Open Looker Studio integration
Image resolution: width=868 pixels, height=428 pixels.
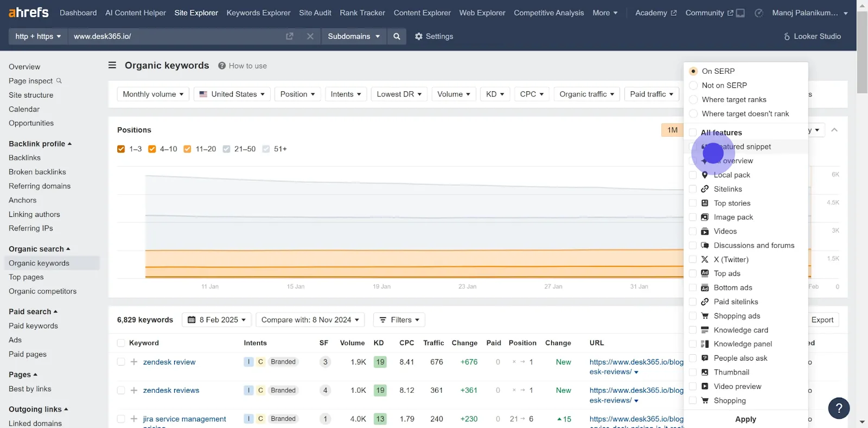click(x=812, y=36)
